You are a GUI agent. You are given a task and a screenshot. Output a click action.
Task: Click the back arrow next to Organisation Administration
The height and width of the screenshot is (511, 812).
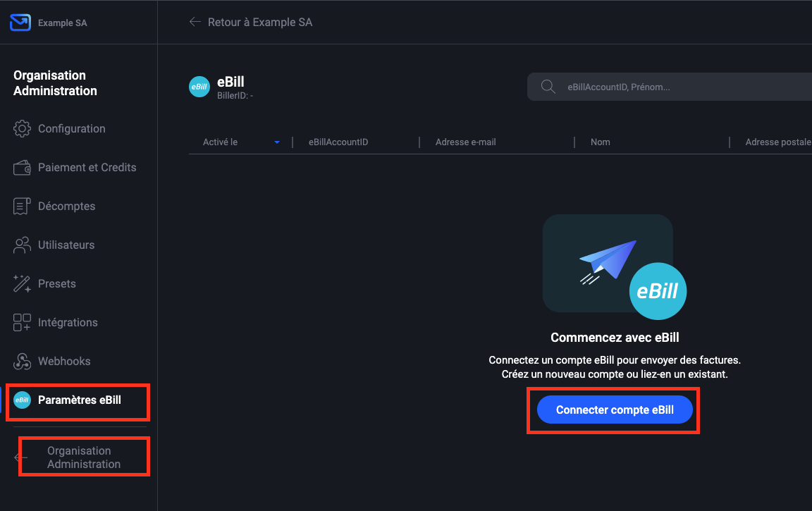20,457
